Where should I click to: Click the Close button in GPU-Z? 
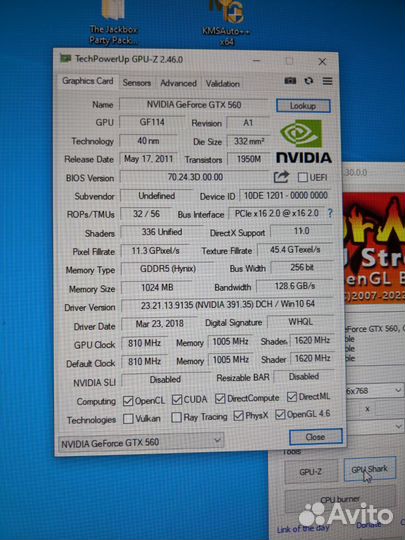tap(315, 437)
